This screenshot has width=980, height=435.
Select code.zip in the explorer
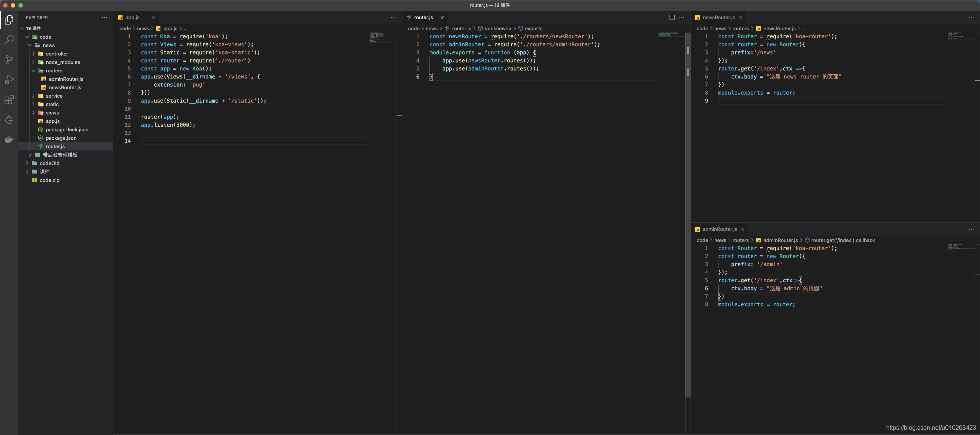pyautogui.click(x=66, y=180)
